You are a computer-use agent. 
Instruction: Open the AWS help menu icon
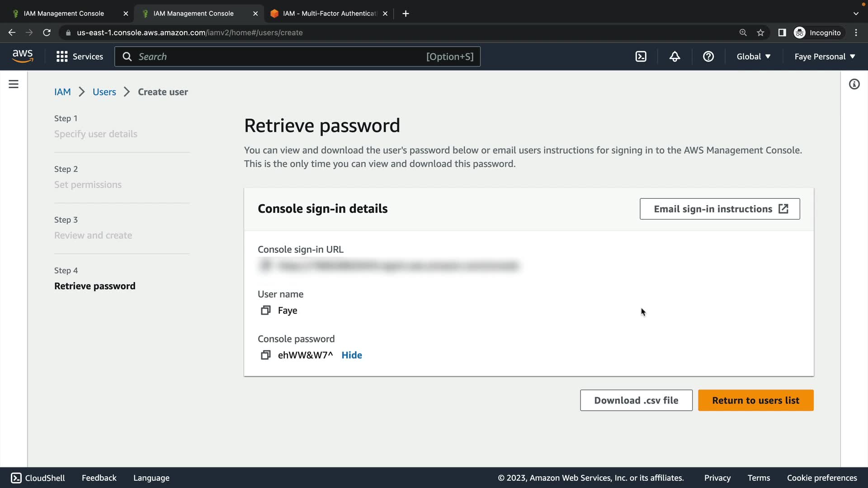click(708, 56)
